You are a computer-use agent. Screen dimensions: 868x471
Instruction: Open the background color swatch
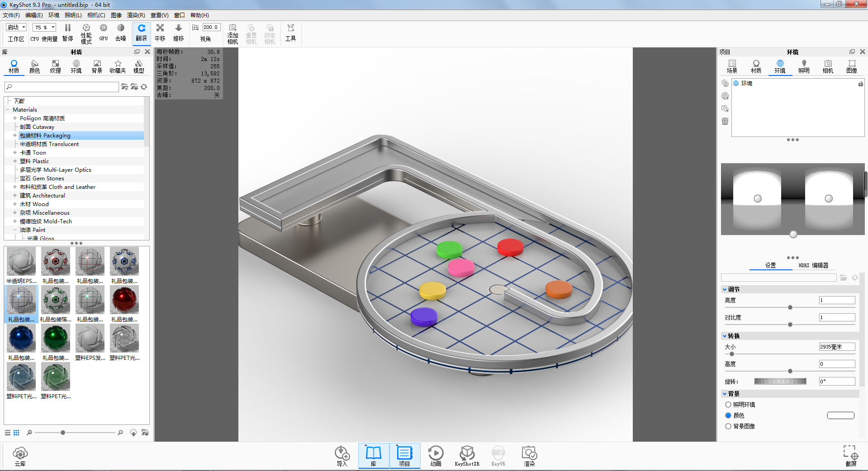click(841, 416)
